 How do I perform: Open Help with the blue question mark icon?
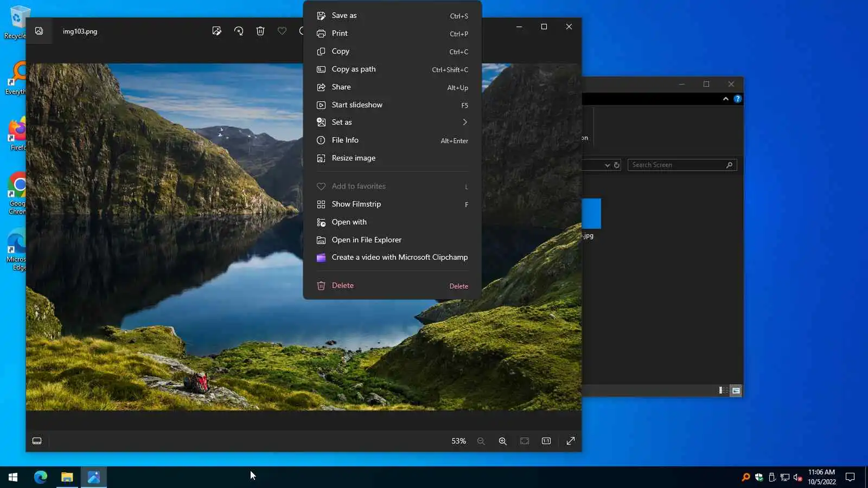(x=737, y=99)
